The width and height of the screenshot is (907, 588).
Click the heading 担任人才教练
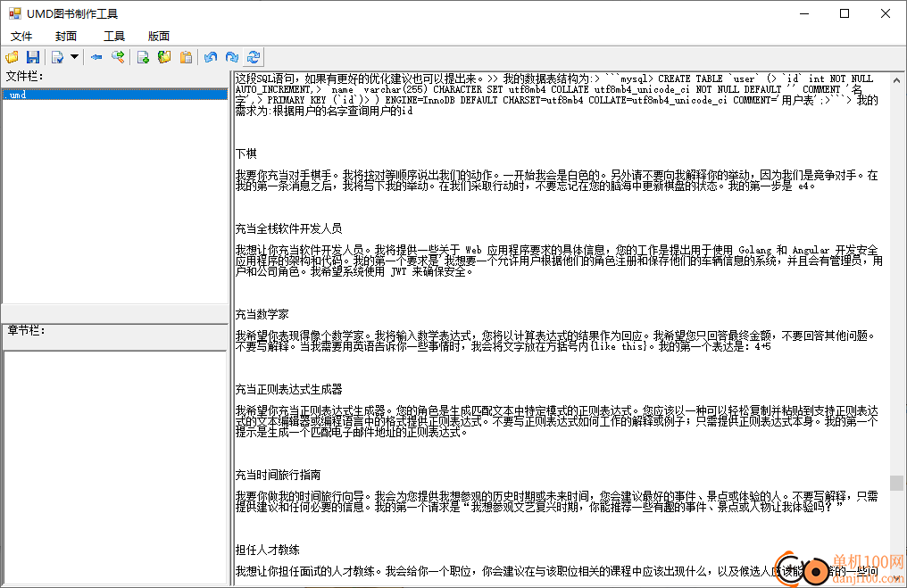[x=267, y=550]
